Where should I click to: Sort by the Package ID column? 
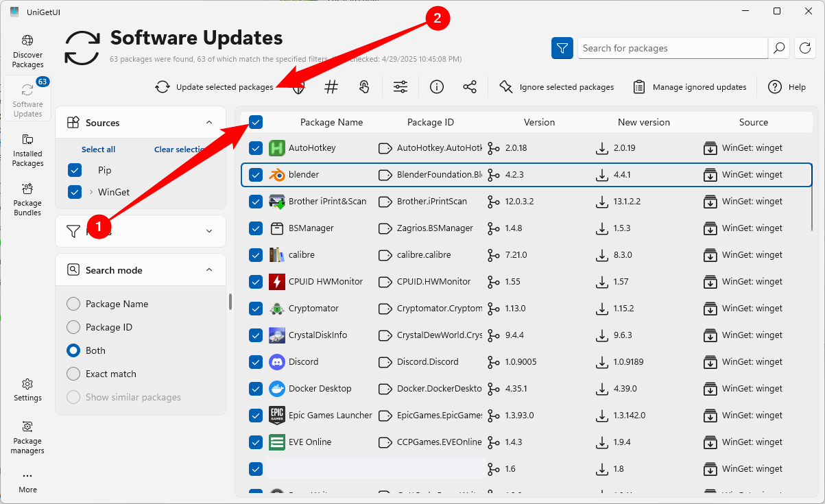[x=431, y=122]
